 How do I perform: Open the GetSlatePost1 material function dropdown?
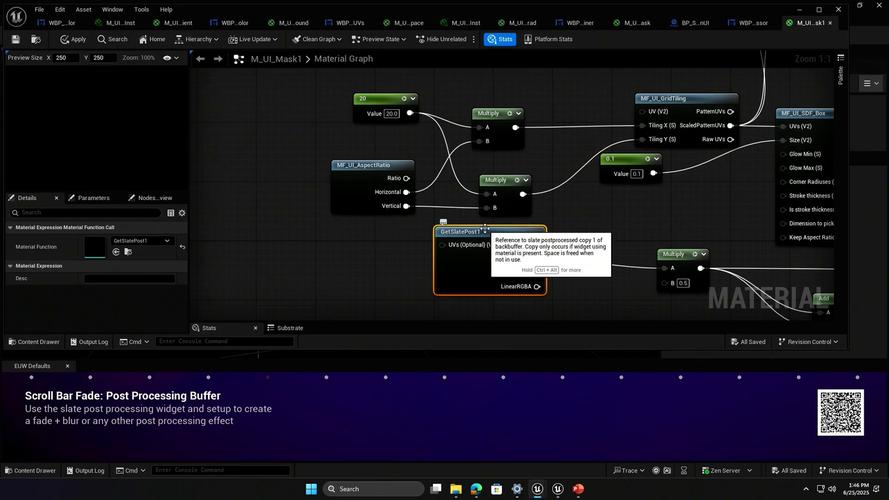142,241
